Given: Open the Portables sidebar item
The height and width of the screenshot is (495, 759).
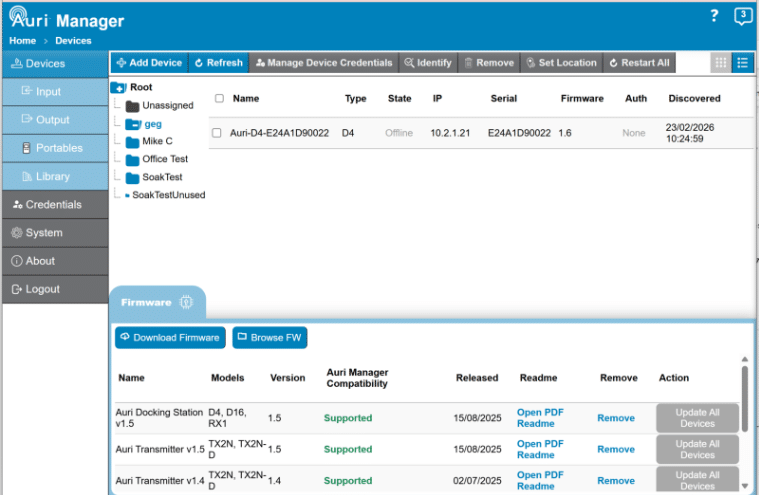Looking at the screenshot, I should tap(55, 148).
